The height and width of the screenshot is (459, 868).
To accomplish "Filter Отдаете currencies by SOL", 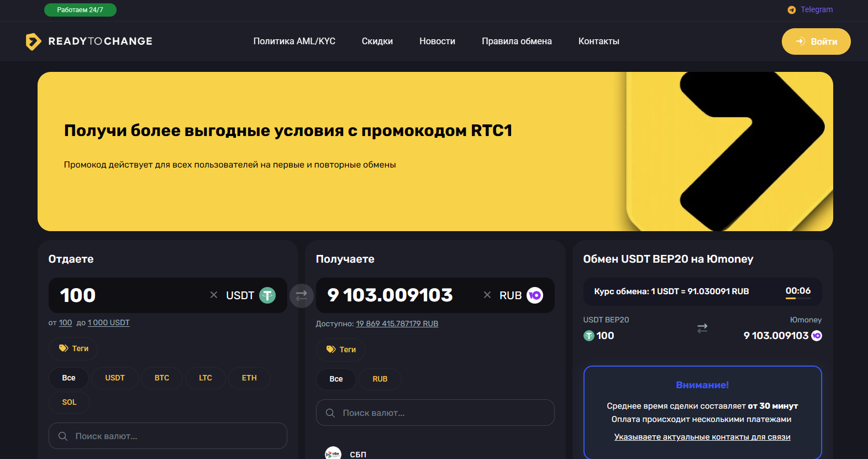I will click(69, 403).
